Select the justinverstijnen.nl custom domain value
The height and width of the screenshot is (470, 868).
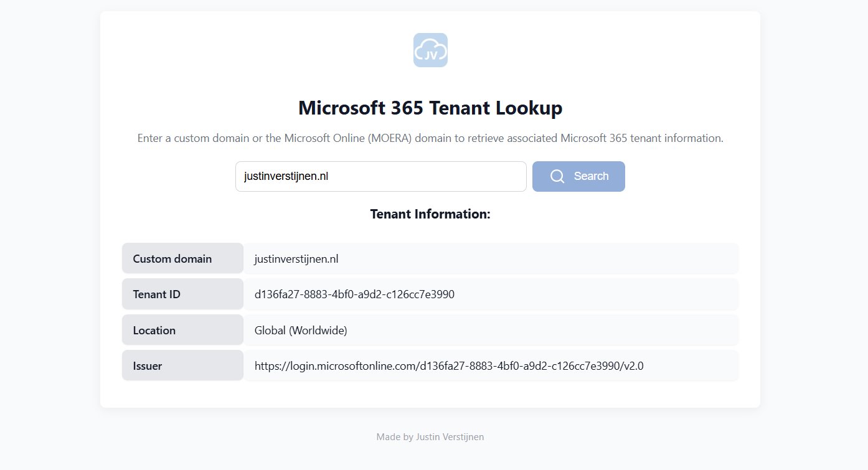pyautogui.click(x=296, y=259)
